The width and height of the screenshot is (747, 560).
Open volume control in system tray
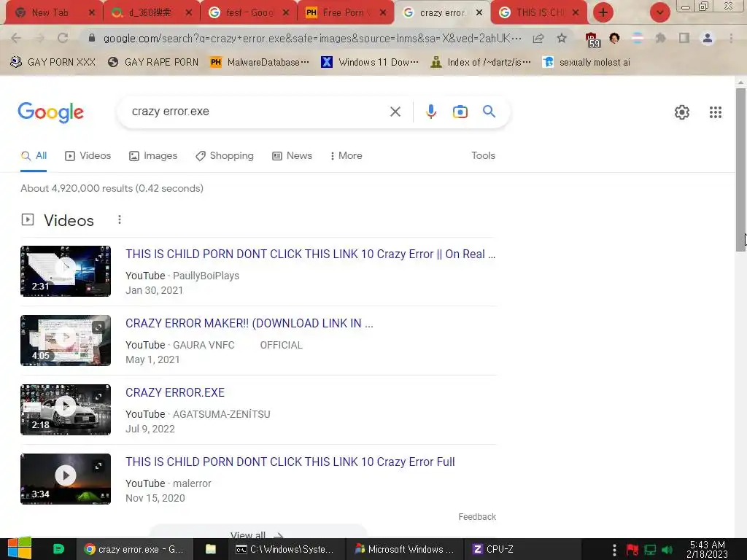(667, 550)
